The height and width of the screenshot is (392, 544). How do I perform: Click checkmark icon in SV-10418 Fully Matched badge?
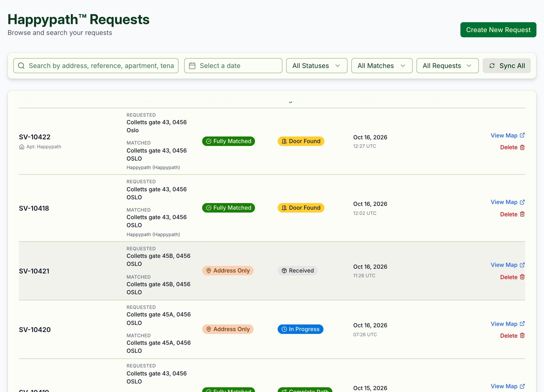[209, 208]
